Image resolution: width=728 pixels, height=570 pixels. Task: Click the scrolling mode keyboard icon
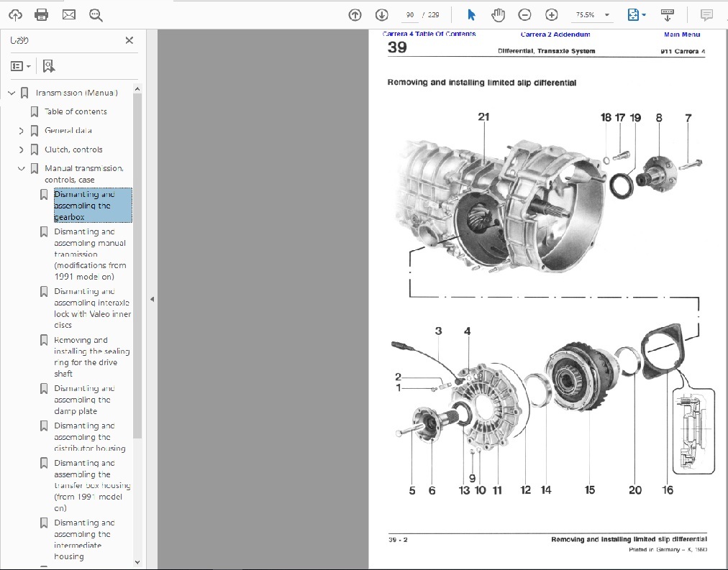667,15
